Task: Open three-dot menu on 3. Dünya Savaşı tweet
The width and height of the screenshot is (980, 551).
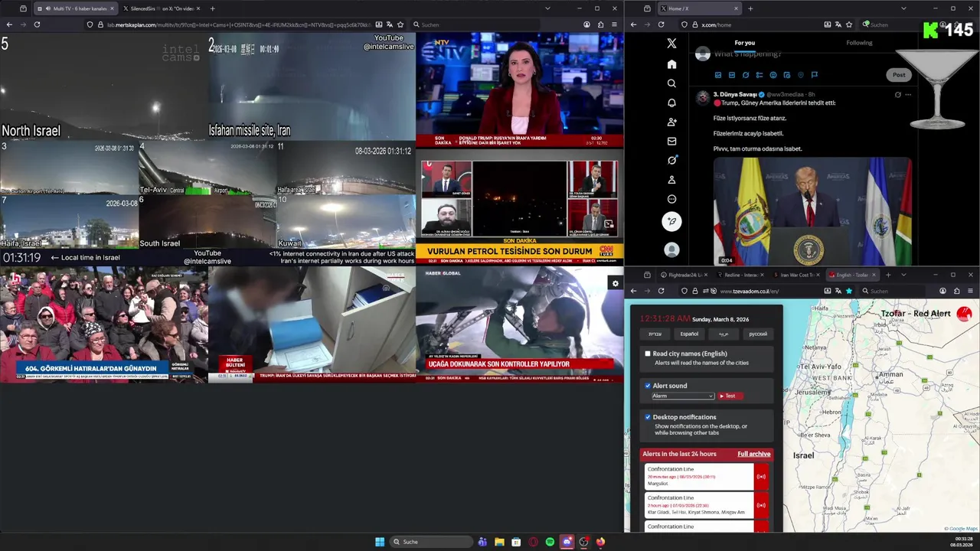Action: (x=908, y=95)
